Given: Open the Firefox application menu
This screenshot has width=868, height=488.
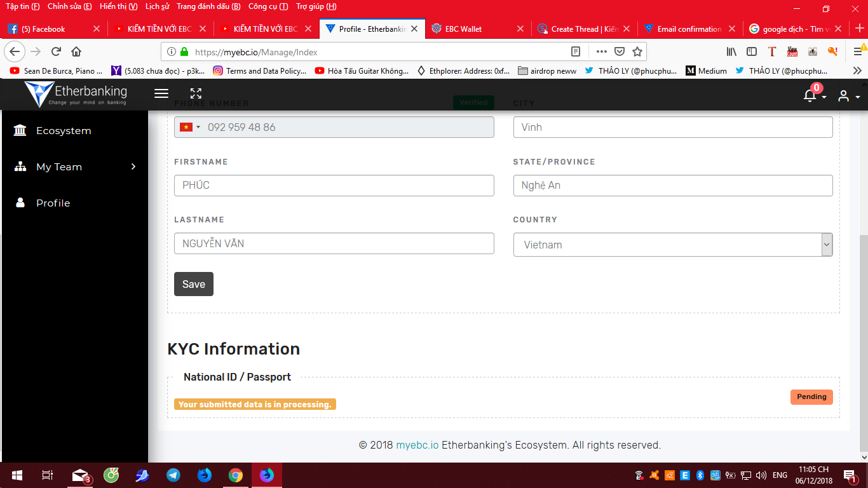Looking at the screenshot, I should click(x=858, y=51).
